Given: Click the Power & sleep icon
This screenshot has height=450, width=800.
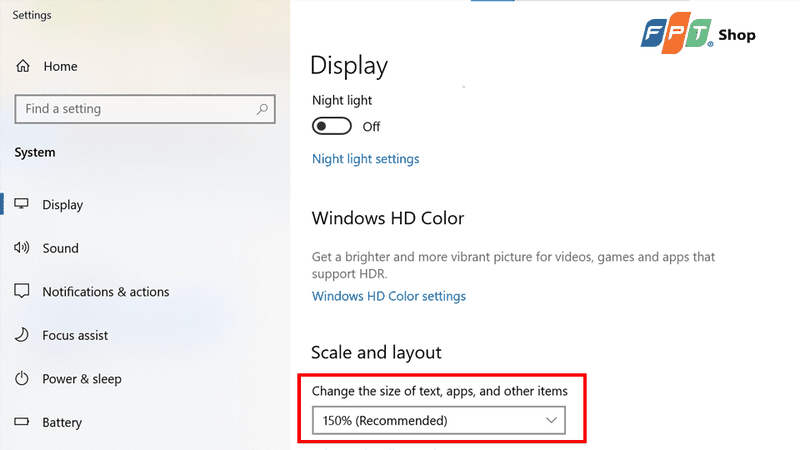Looking at the screenshot, I should pyautogui.click(x=21, y=379).
